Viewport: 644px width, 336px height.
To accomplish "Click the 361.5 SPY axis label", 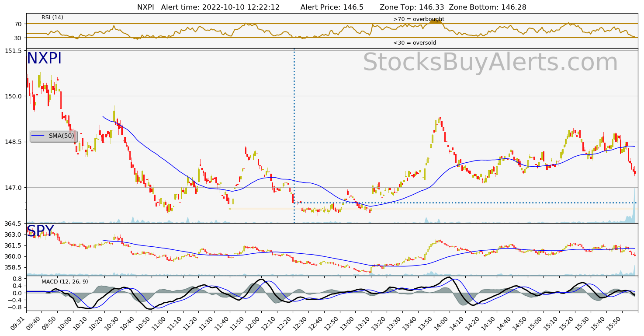I will pyautogui.click(x=14, y=245).
